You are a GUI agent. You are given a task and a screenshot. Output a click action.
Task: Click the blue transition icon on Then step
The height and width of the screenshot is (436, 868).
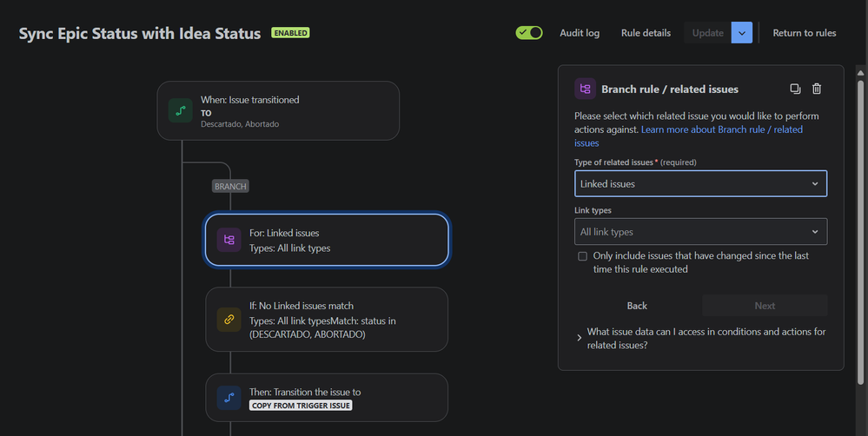click(229, 398)
